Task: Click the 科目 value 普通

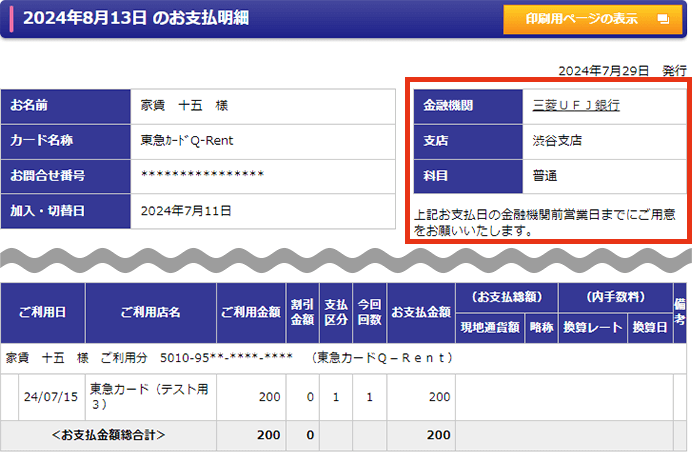Action: (547, 175)
